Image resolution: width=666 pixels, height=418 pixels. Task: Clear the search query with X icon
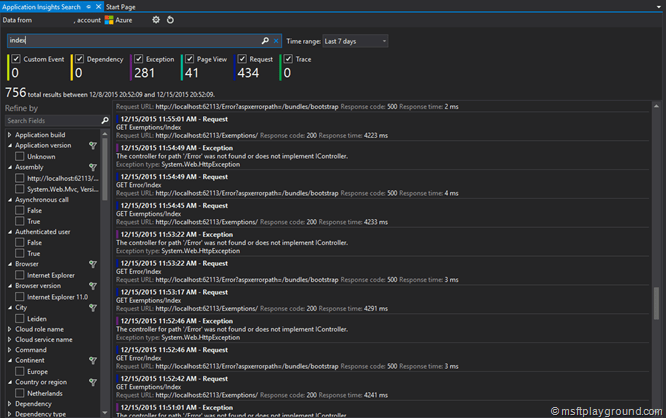click(276, 41)
